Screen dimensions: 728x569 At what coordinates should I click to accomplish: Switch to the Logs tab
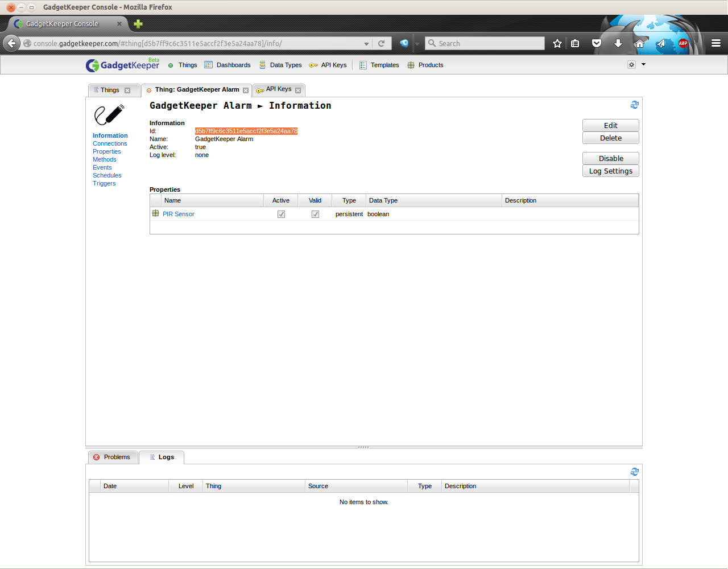tap(161, 457)
